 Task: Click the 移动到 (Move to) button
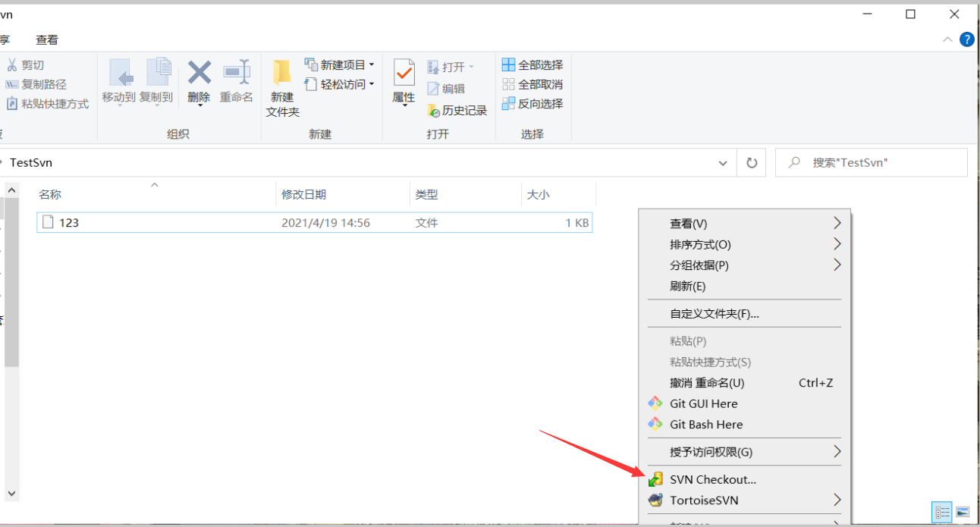pyautogui.click(x=119, y=80)
